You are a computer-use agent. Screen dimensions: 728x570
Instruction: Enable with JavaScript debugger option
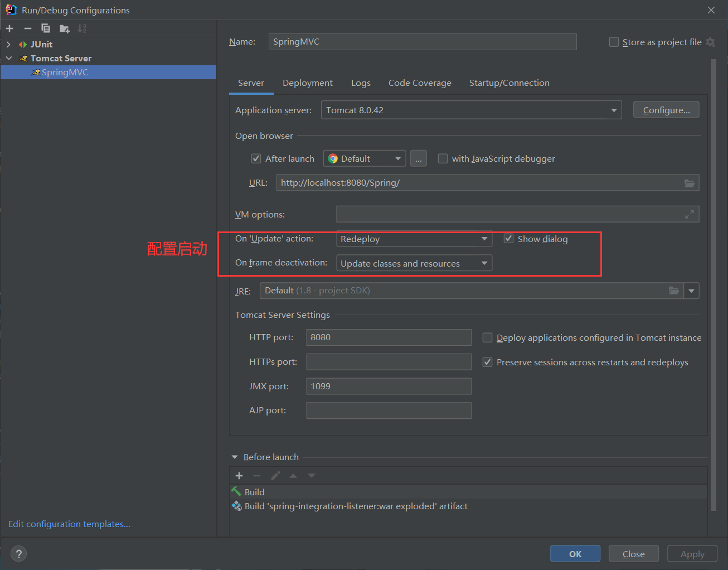click(443, 158)
